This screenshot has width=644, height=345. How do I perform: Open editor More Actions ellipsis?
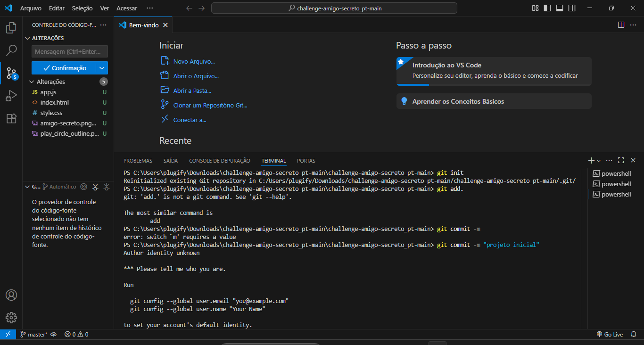coord(633,25)
